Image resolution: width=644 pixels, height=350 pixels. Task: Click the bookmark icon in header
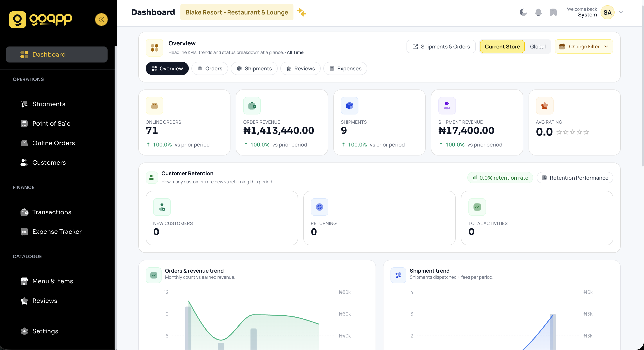(553, 12)
